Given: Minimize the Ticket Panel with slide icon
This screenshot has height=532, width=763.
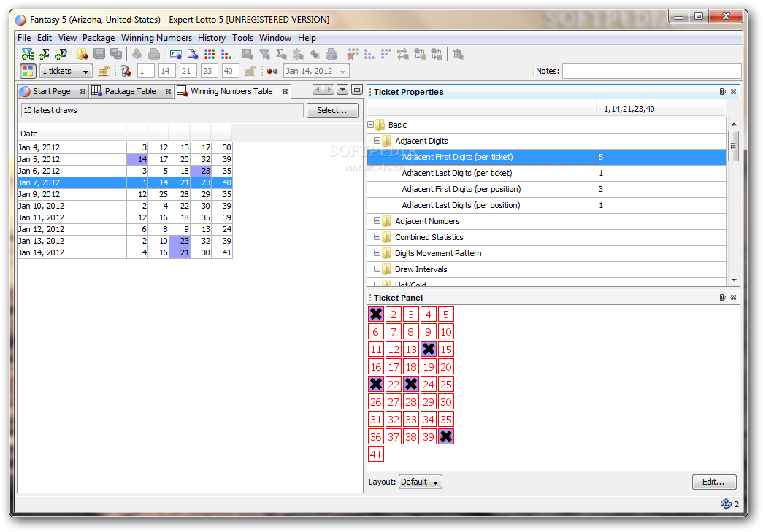Looking at the screenshot, I should point(723,298).
